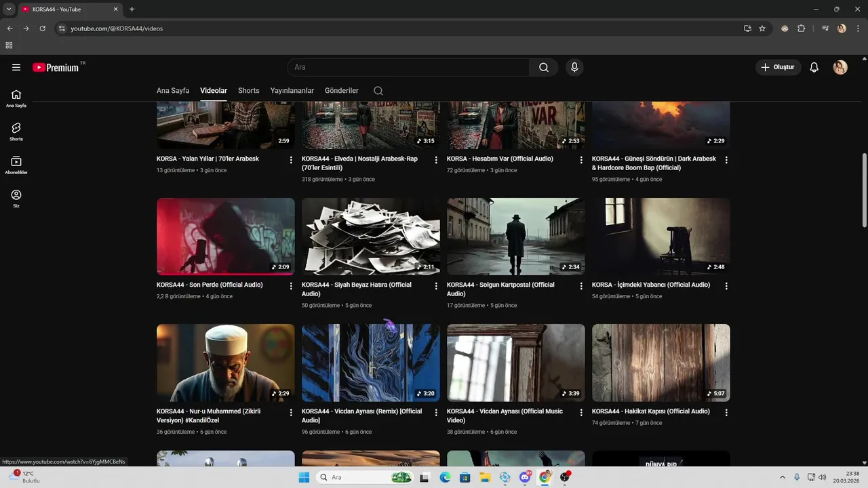The width and height of the screenshot is (868, 488).
Task: Click the YouTube Ara search field
Action: pos(408,67)
